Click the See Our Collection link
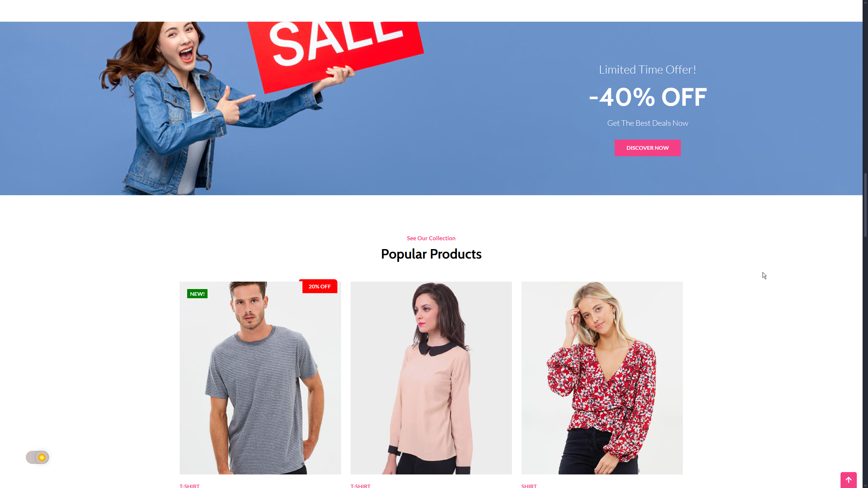The width and height of the screenshot is (868, 488). click(x=431, y=238)
